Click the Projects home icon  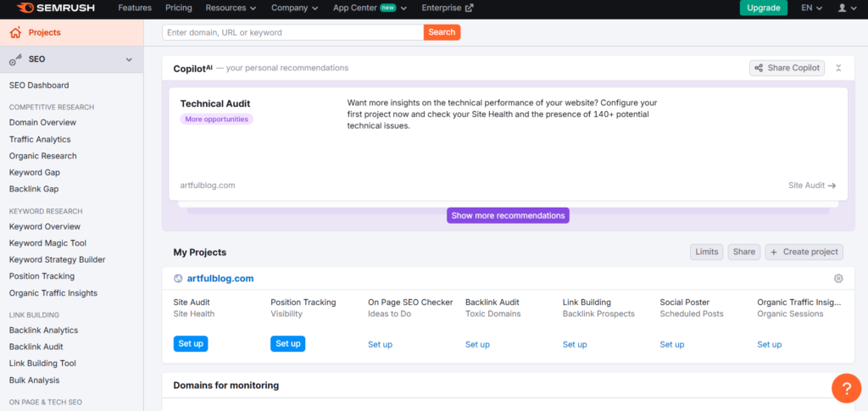point(15,33)
